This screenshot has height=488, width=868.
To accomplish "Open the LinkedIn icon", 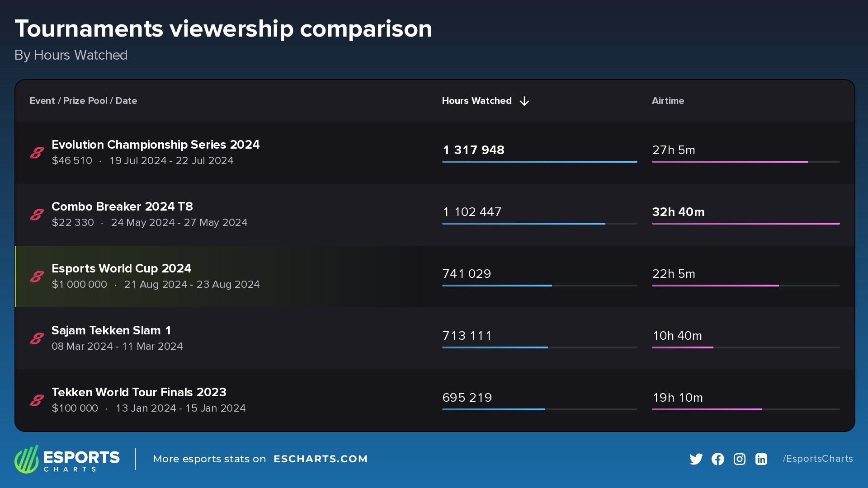I will pyautogui.click(x=761, y=459).
